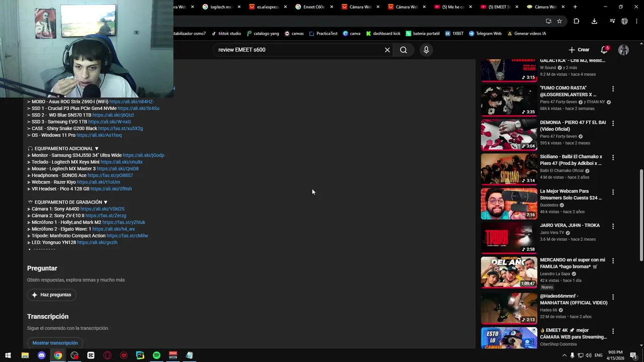This screenshot has width=644, height=362.
Task: Open the tiktok studio bookmark
Action: pos(226,34)
